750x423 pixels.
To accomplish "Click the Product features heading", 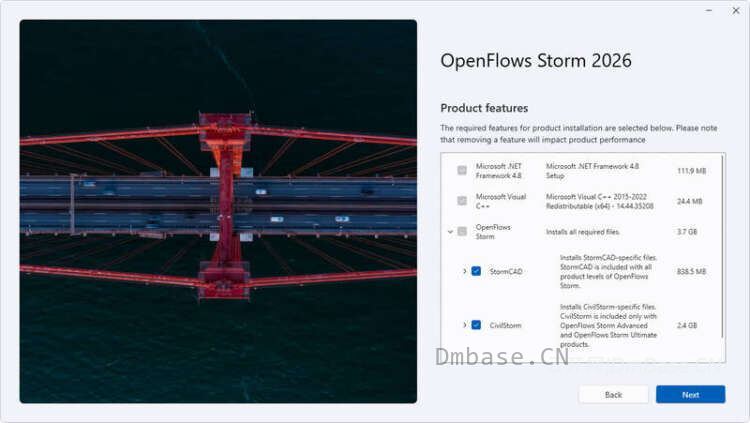I will pos(484,108).
